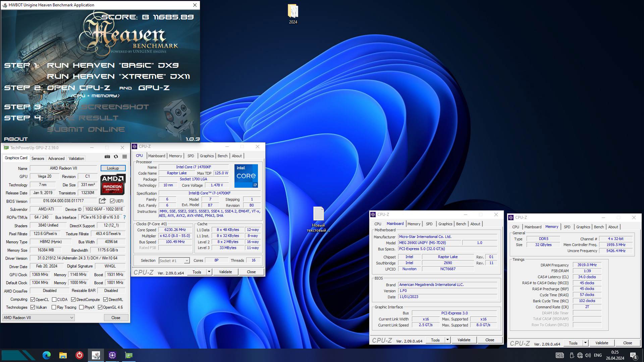Image resolution: width=644 pixels, height=362 pixels.
Task: Open Windows Start button
Action: click(x=18, y=355)
